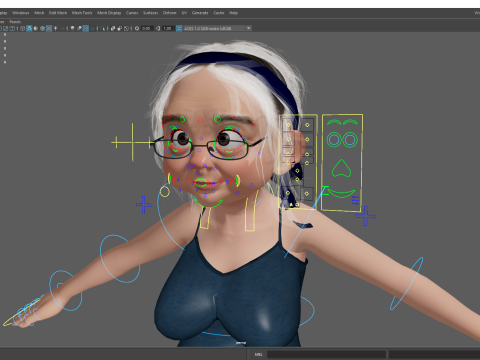Open the Surfaces menu

tap(151, 13)
